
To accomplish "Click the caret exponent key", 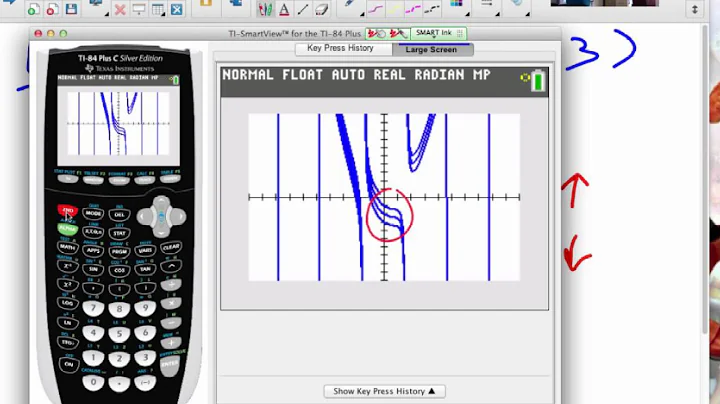I will (171, 266).
